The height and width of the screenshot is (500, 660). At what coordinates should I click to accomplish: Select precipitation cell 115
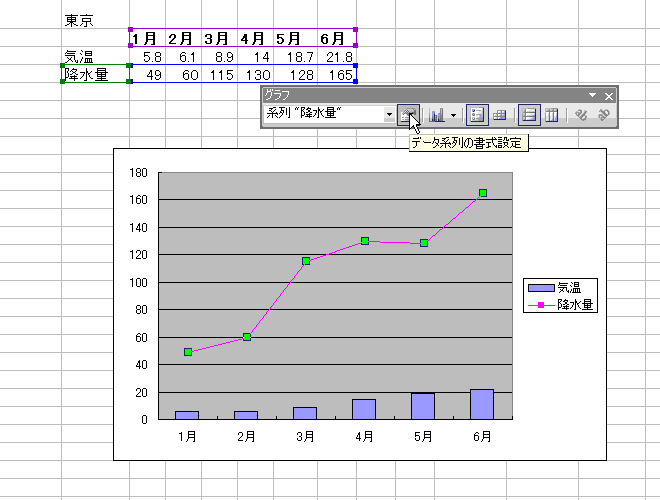pyautogui.click(x=220, y=74)
